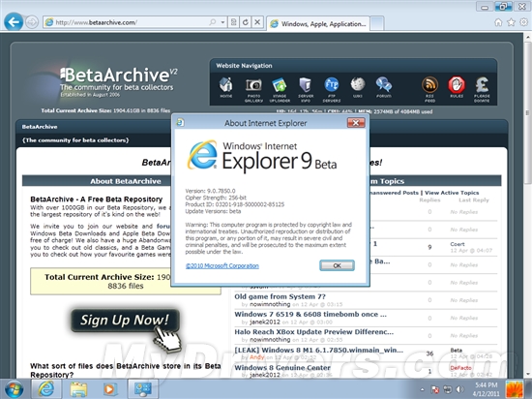532x399 pixels.
Task: Click username Andy under the LEAK topic
Action: tap(257, 357)
